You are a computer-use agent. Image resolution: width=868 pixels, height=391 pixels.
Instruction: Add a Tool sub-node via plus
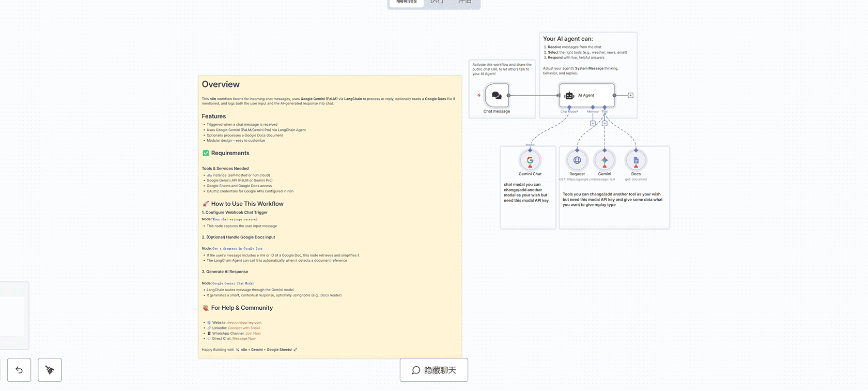(x=605, y=123)
